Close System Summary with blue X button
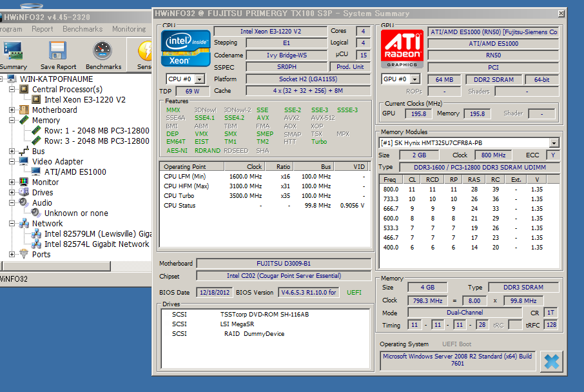584x392 pixels. 551,361
